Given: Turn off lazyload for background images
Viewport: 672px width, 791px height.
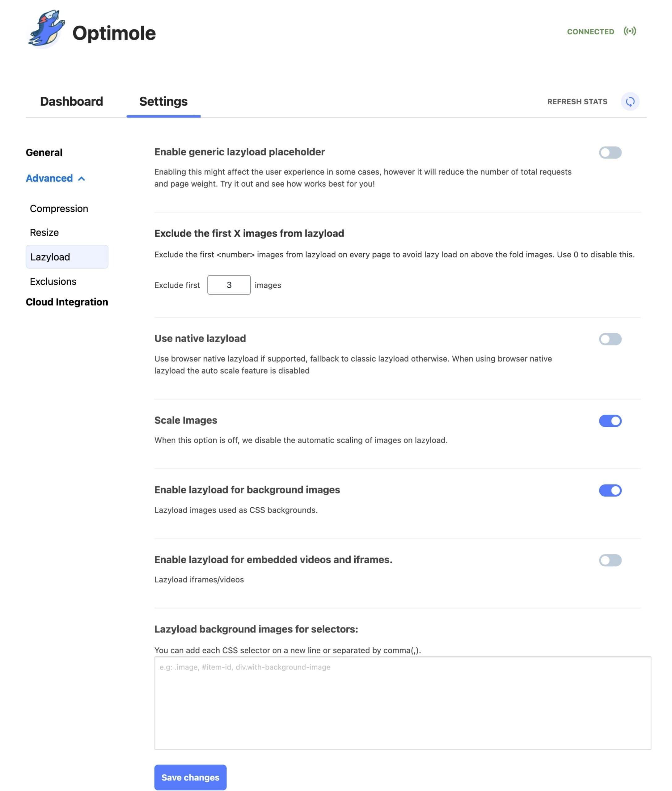Looking at the screenshot, I should point(610,490).
